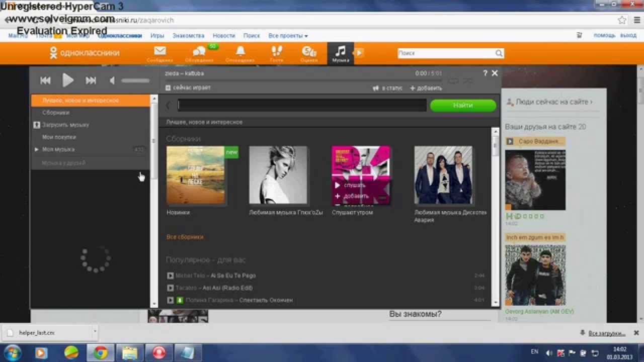Click the orange play button beside Музыка

[x=359, y=52]
